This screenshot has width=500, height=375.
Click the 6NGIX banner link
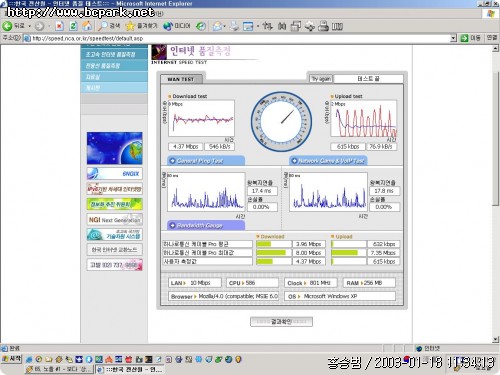tap(115, 173)
